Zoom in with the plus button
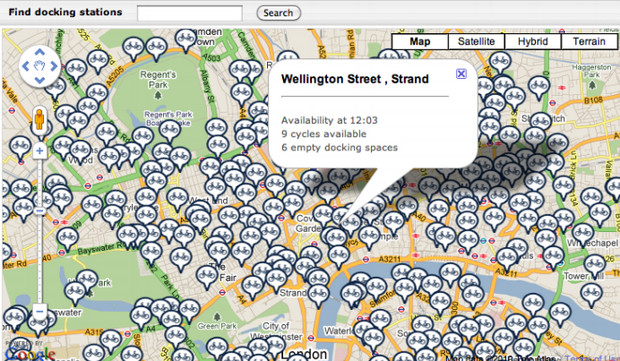 tap(40, 151)
